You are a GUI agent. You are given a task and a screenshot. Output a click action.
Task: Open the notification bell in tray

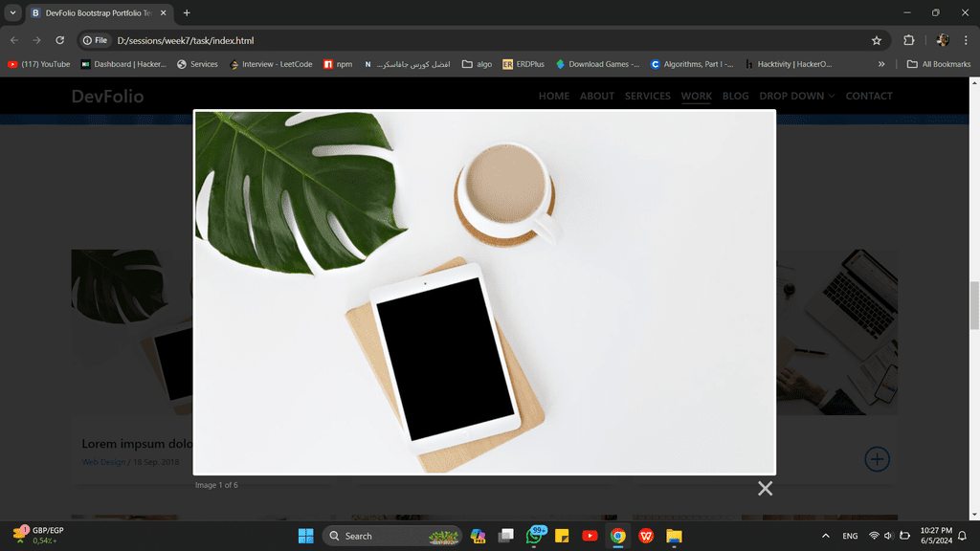963,536
